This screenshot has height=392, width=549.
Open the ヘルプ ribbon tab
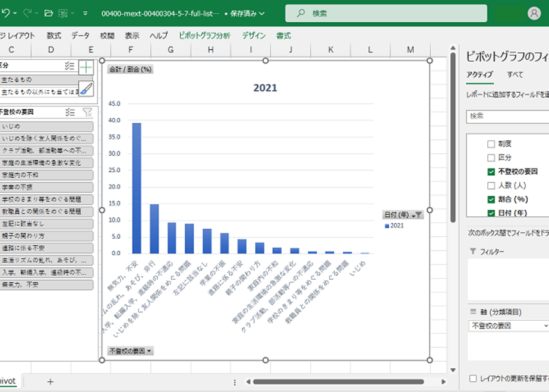pos(159,36)
